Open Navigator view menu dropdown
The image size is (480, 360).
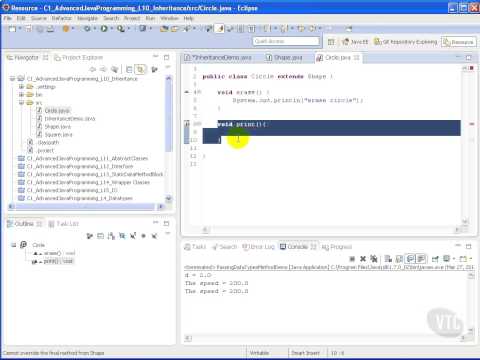click(168, 68)
